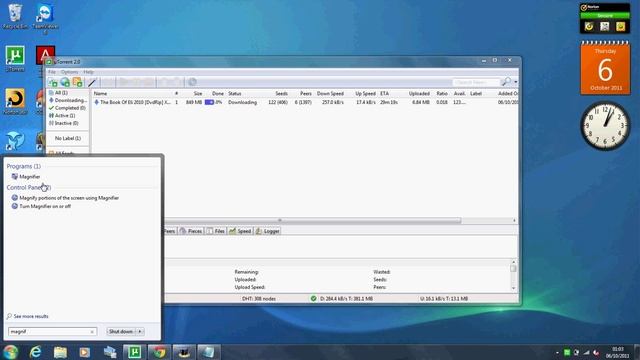Click the green status icon in uTorrent status bar
The image size is (640, 360).
pyautogui.click(x=313, y=298)
